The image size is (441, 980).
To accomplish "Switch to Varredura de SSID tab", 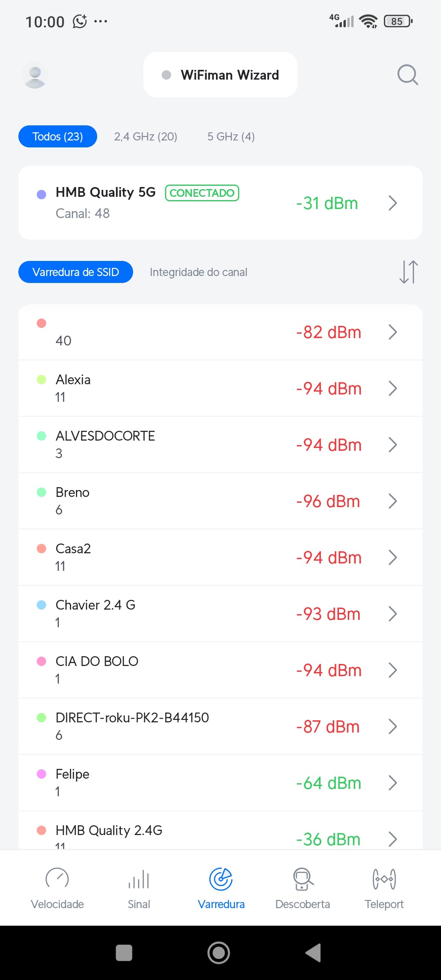I will pyautogui.click(x=76, y=272).
